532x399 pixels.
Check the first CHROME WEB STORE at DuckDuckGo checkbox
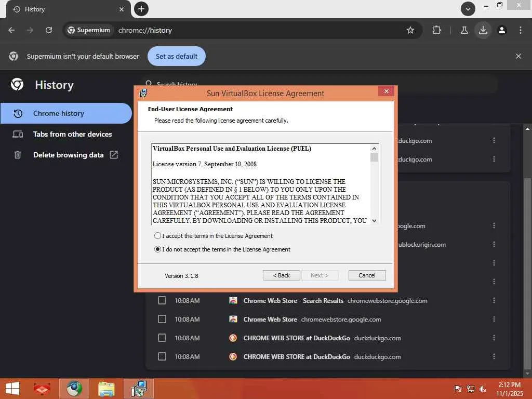(162, 338)
